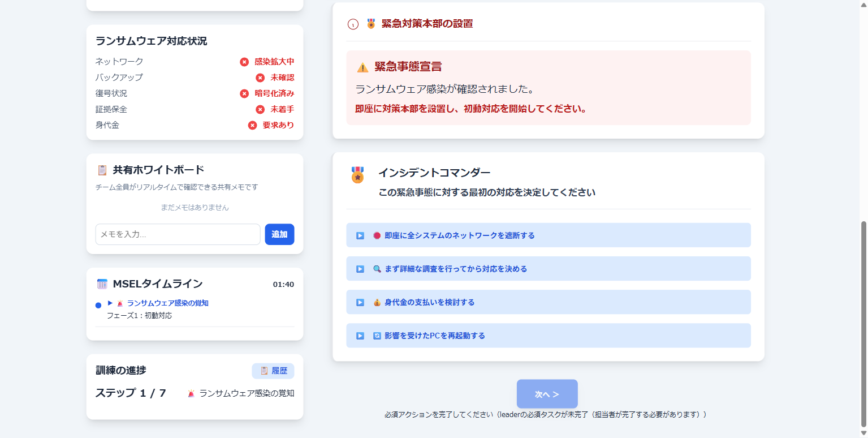The width and height of the screenshot is (868, 438).
Task: Click red X icon beside 未着手
Action: [x=260, y=109]
